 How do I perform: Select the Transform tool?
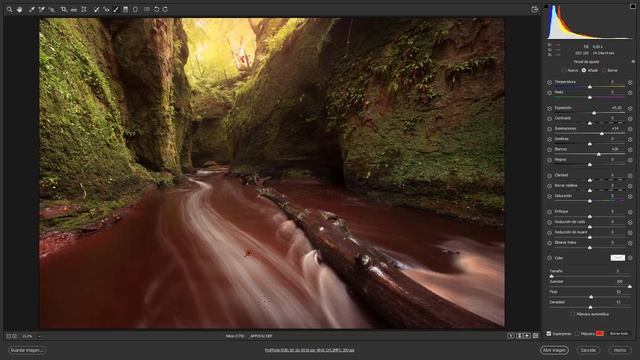coord(84,9)
